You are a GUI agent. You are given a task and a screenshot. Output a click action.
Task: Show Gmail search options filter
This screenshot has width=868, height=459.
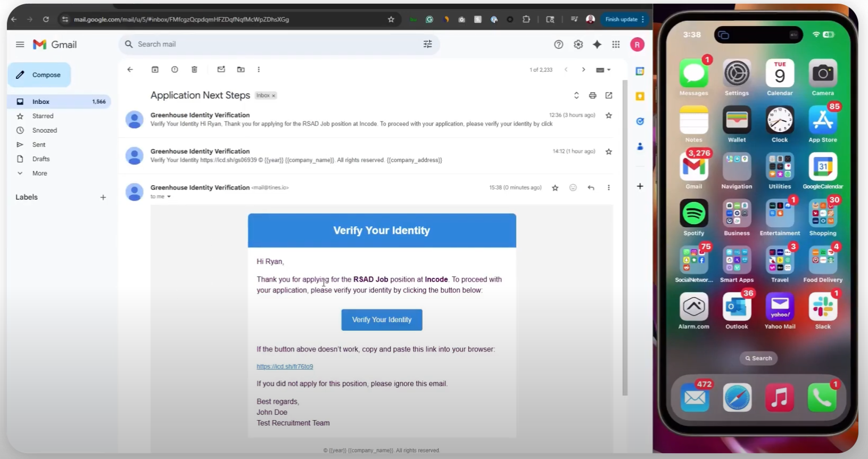click(x=427, y=44)
